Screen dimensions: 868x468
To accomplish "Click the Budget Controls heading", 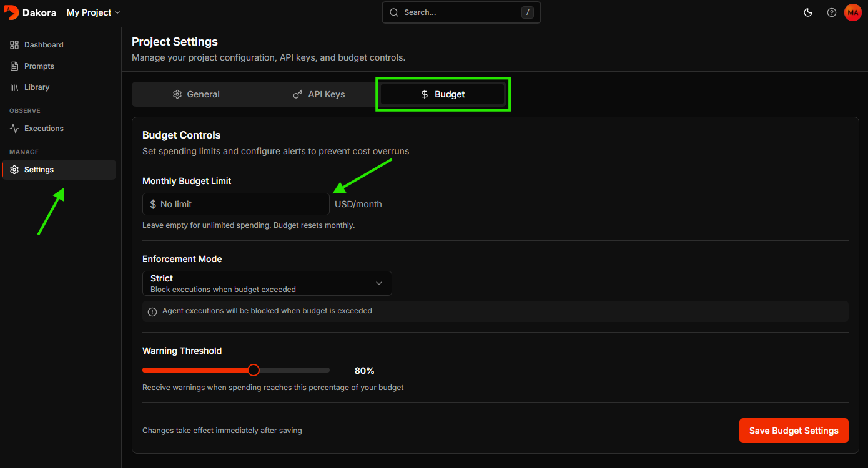I will (x=182, y=135).
